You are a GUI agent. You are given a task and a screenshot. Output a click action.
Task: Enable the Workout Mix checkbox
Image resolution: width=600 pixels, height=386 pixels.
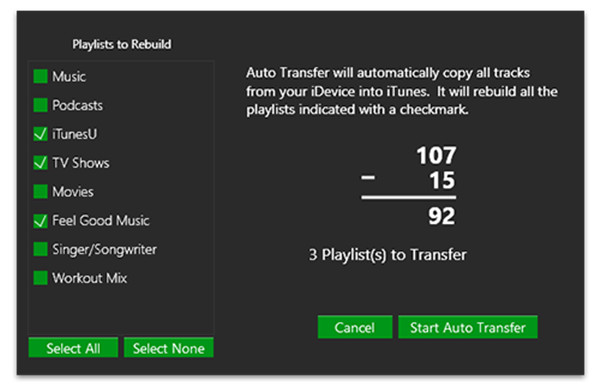click(x=40, y=278)
